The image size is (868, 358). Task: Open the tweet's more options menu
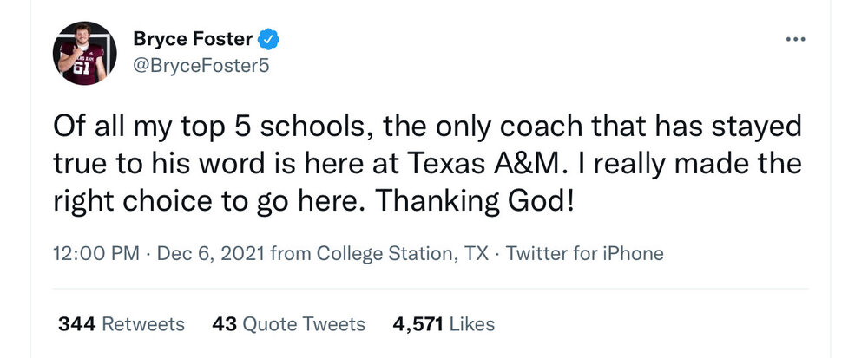coord(795,39)
